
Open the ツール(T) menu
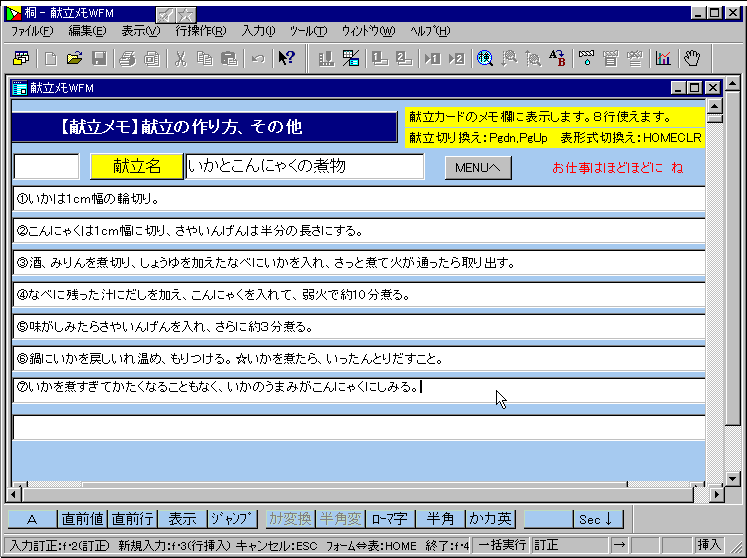coord(308,31)
